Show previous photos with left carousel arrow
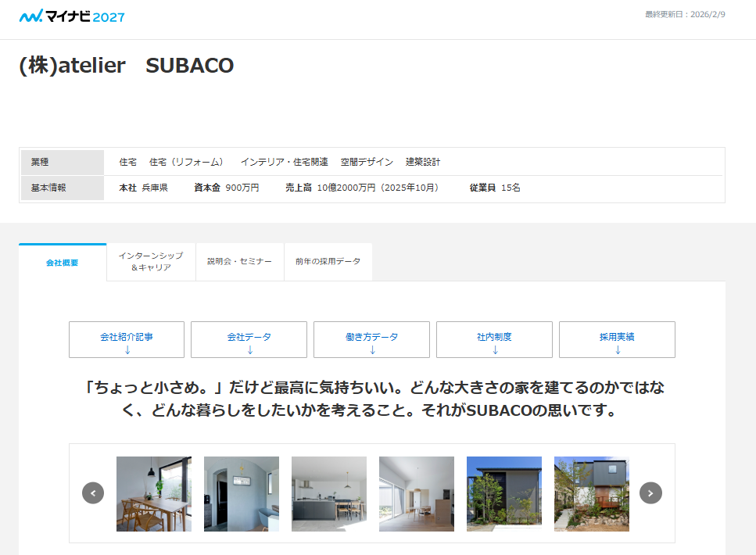This screenshot has width=756, height=555. 93,493
